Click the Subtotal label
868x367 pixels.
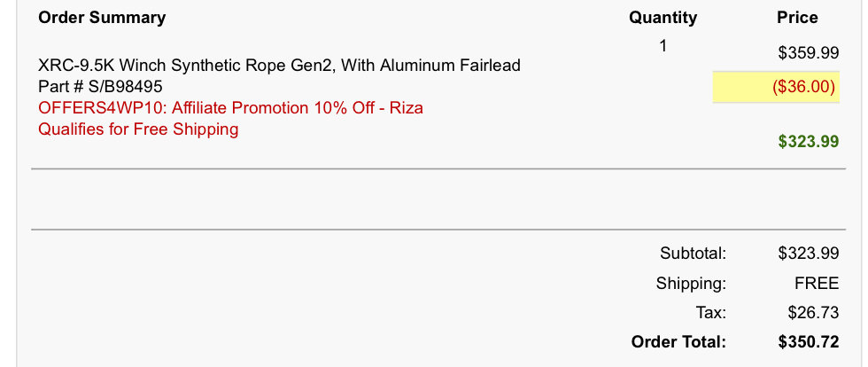(x=693, y=254)
